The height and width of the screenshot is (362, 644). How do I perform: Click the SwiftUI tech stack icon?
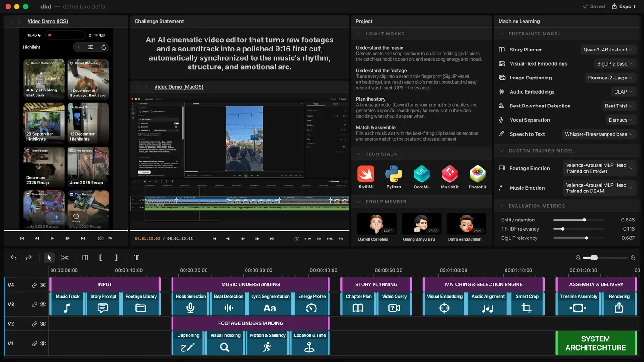[366, 175]
